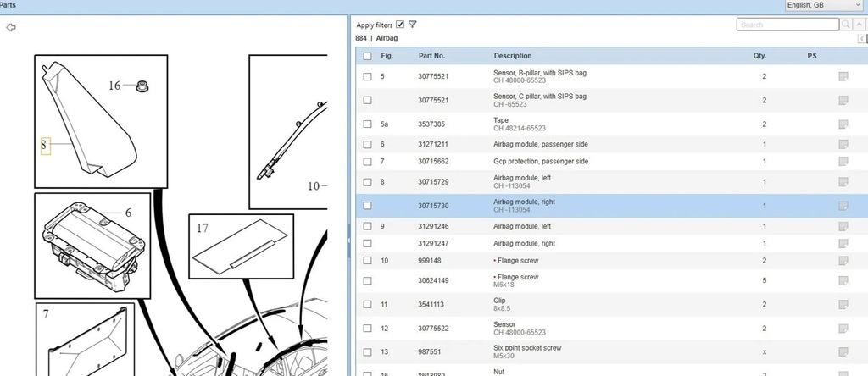868x376 pixels.
Task: Open note icon for part 30715730
Action: pyautogui.click(x=843, y=206)
